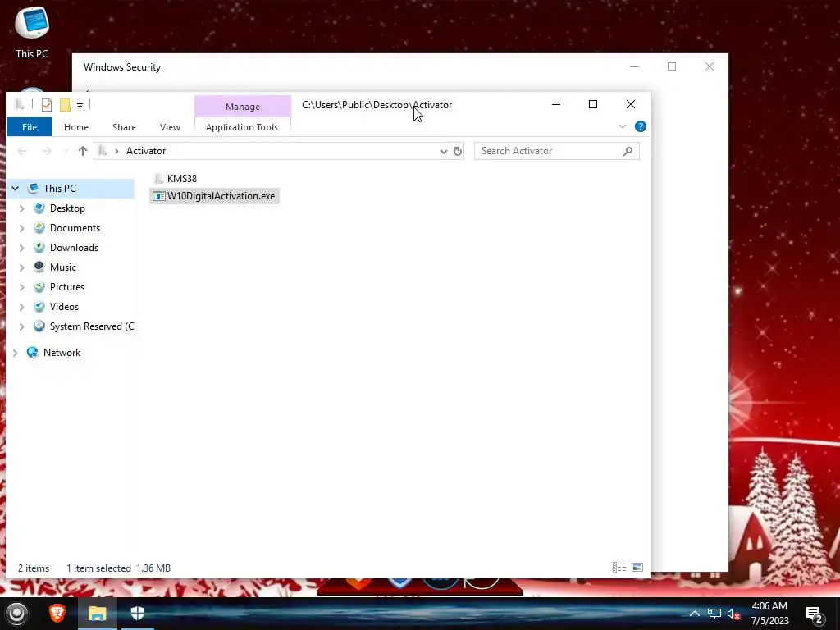The image size is (840, 630).
Task: Switch to the Home ribbon tab
Action: pyautogui.click(x=76, y=127)
